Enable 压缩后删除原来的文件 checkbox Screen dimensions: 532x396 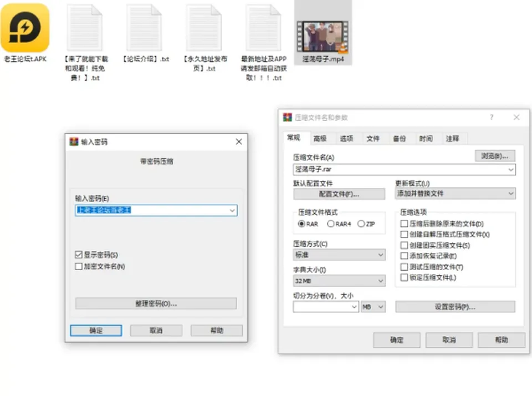coord(404,224)
